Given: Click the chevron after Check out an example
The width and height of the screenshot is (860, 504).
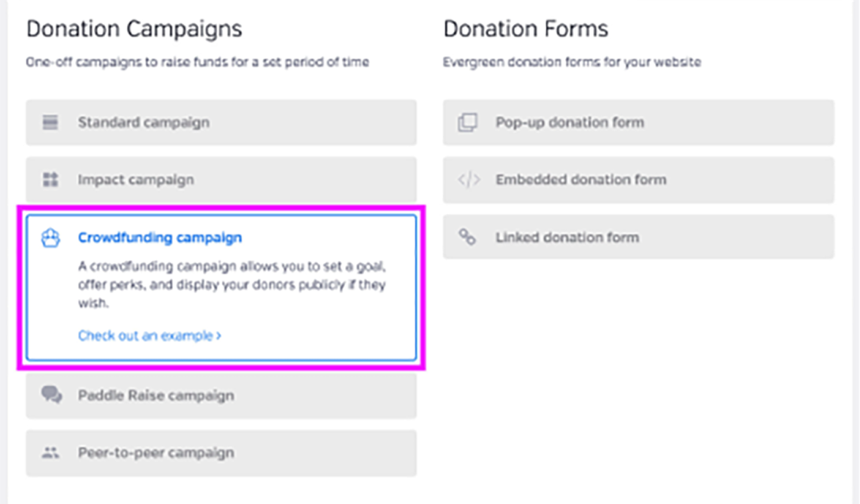Looking at the screenshot, I should pyautogui.click(x=219, y=336).
